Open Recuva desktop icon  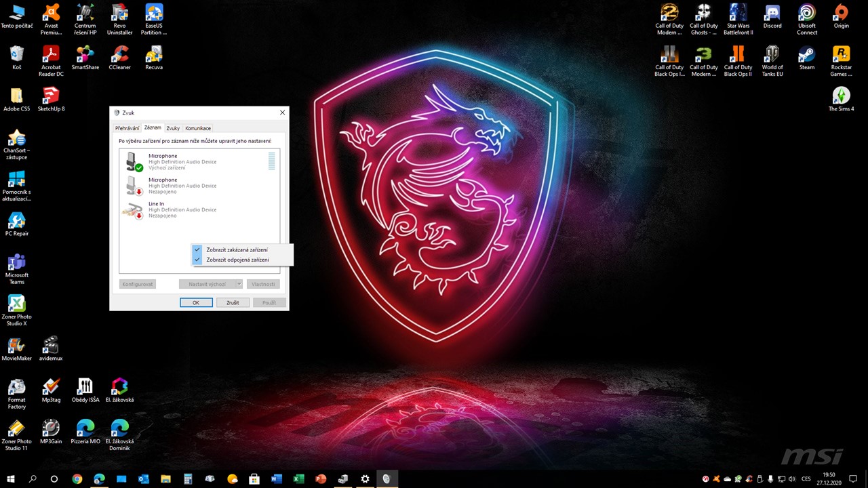[x=154, y=57]
